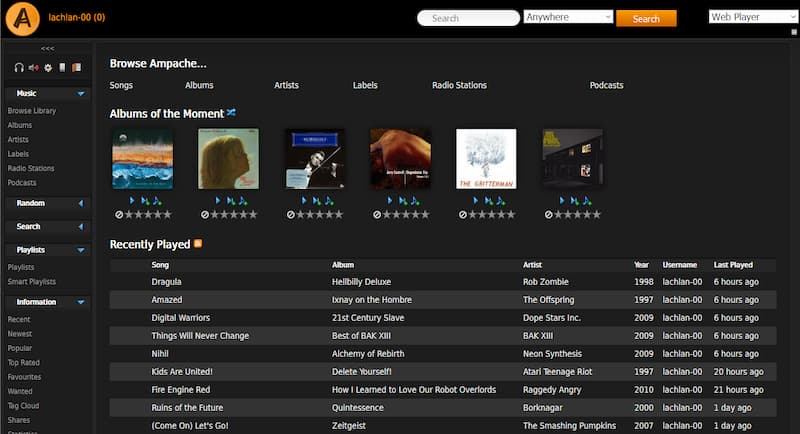
Task: Click the Ampache logo icon
Action: coord(22,18)
